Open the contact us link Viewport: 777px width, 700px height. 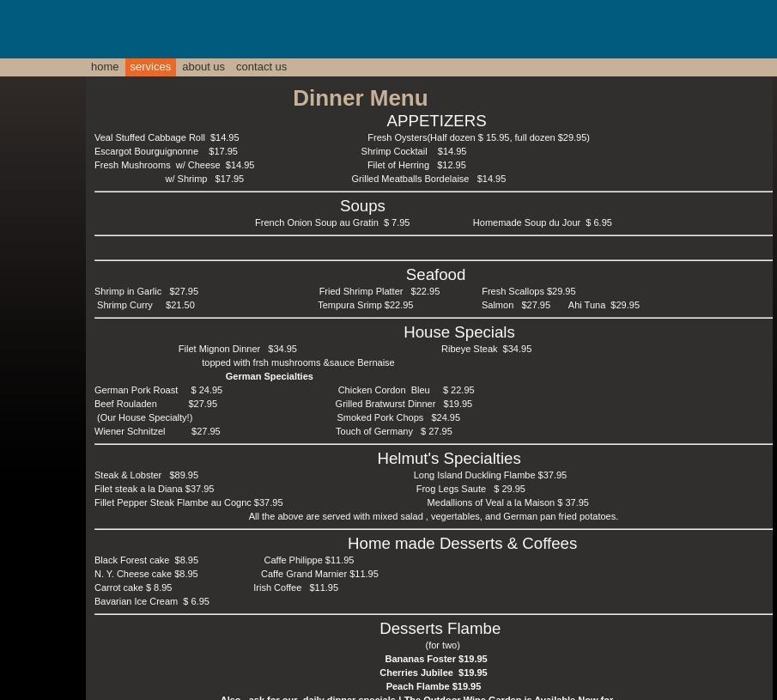click(261, 67)
